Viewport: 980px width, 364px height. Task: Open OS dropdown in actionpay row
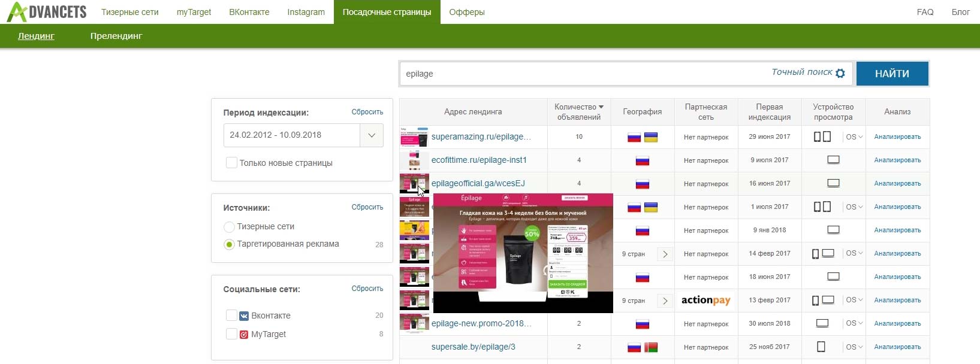tap(854, 301)
